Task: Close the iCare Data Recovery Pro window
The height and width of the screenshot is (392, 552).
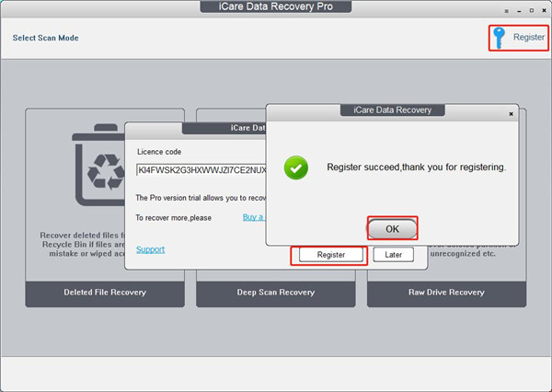Action: tap(545, 11)
